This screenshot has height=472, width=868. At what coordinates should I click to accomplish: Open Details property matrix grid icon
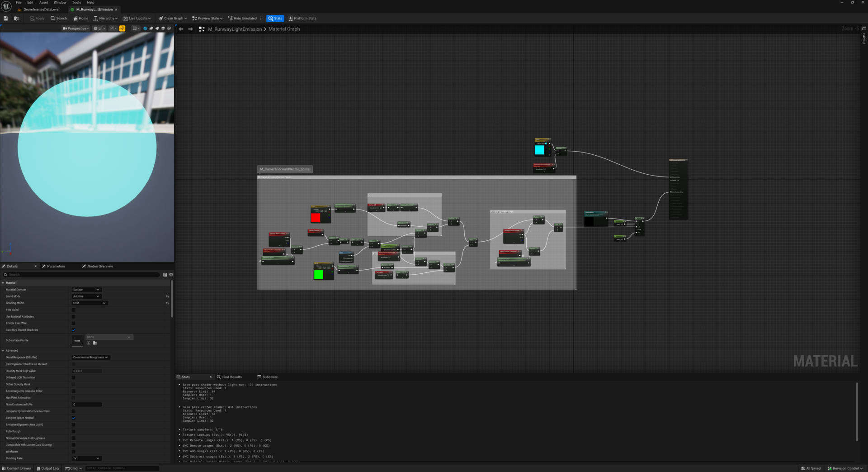(165, 275)
